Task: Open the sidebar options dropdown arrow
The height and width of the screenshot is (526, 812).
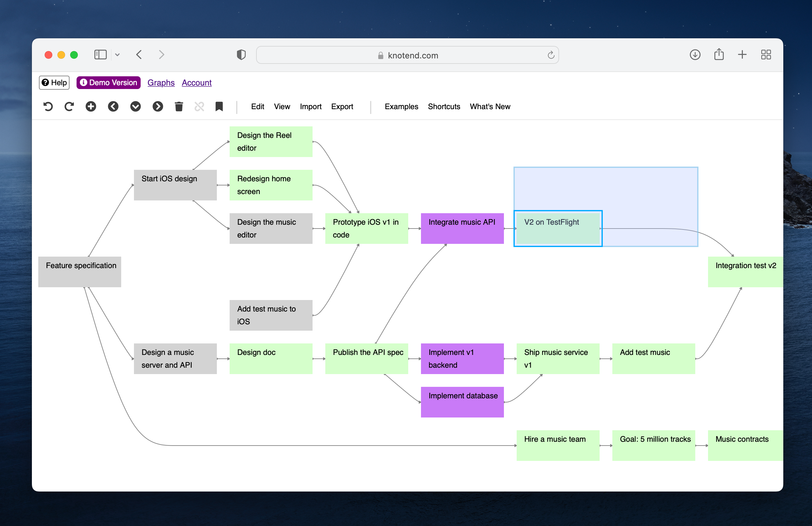Action: tap(117, 55)
